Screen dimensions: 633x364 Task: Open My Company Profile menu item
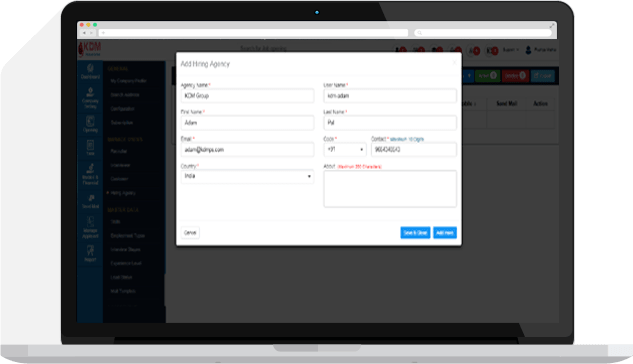pyautogui.click(x=128, y=81)
